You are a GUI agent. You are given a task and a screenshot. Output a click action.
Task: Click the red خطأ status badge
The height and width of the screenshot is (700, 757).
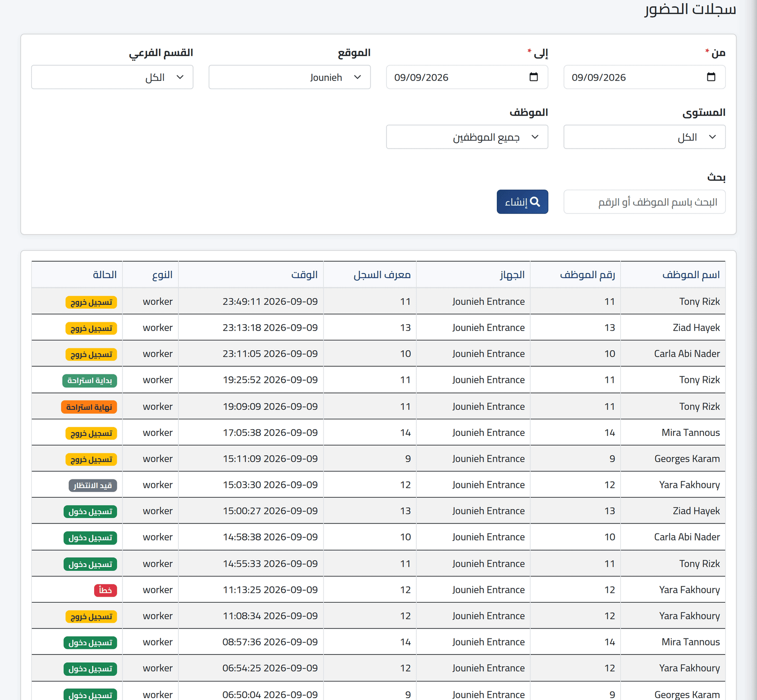point(105,590)
